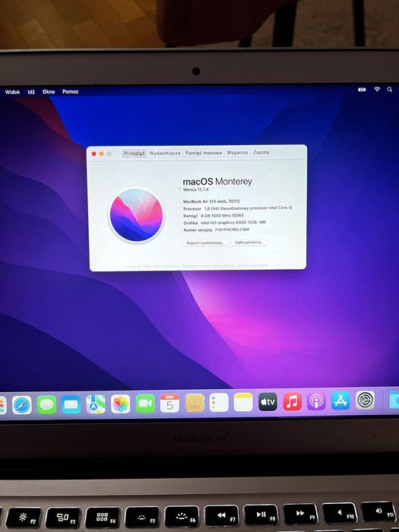This screenshot has width=399, height=532.
Task: Open Spotlight search magnifier icon
Action: [x=389, y=89]
